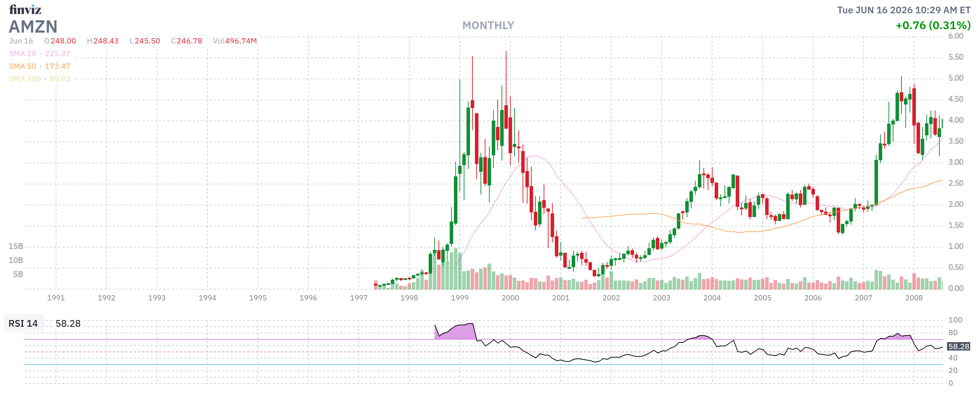The height and width of the screenshot is (394, 980).
Task: Click the +0.76 (0.31%) price change
Action: pos(933,26)
